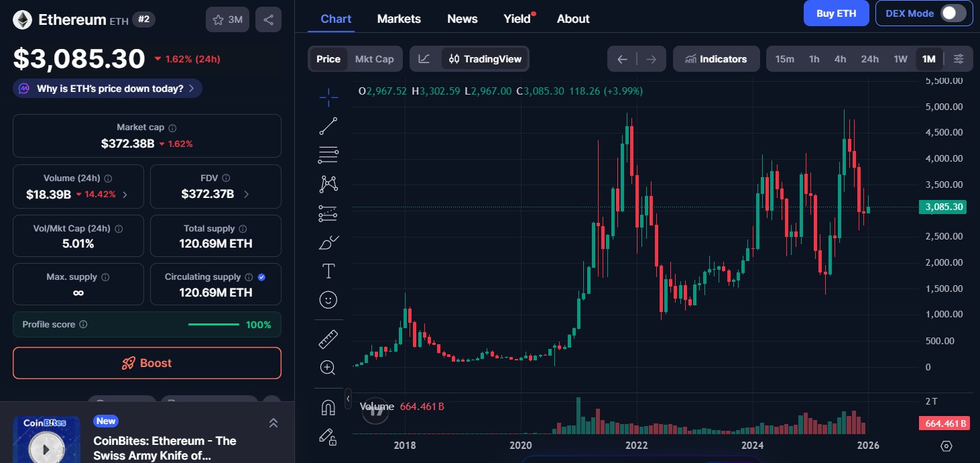Select the Measure ruler tool
This screenshot has width=980, height=463.
[x=328, y=339]
